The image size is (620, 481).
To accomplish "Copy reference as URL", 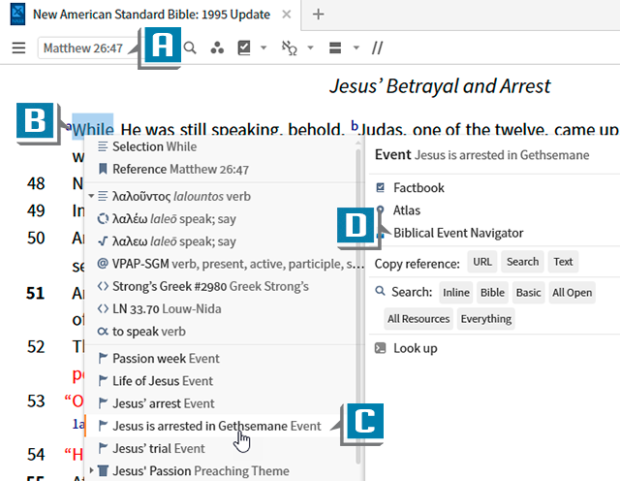I will tap(482, 262).
